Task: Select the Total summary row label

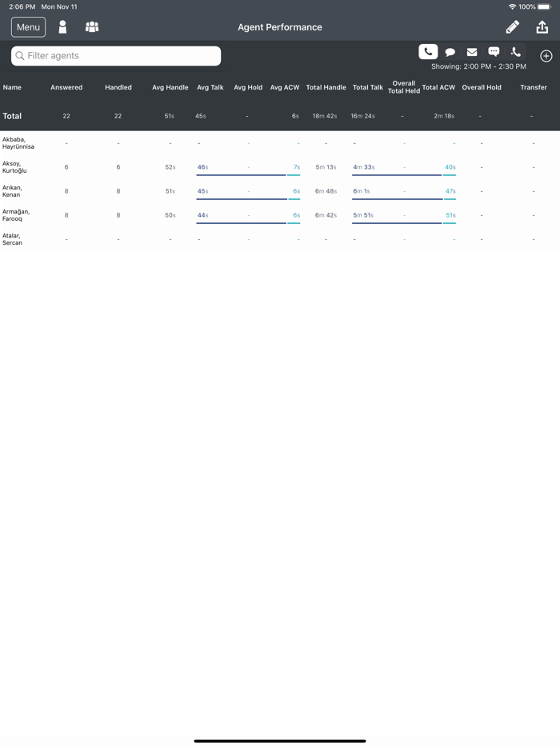Action: (12, 116)
